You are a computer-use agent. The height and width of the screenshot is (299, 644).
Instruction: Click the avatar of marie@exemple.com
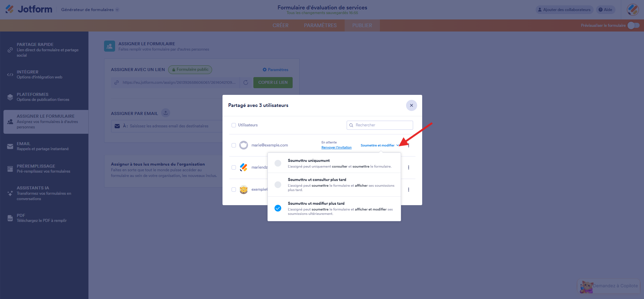coord(244,145)
